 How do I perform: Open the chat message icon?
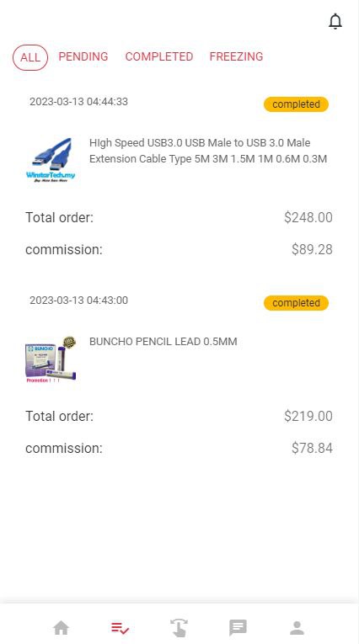[x=238, y=628]
